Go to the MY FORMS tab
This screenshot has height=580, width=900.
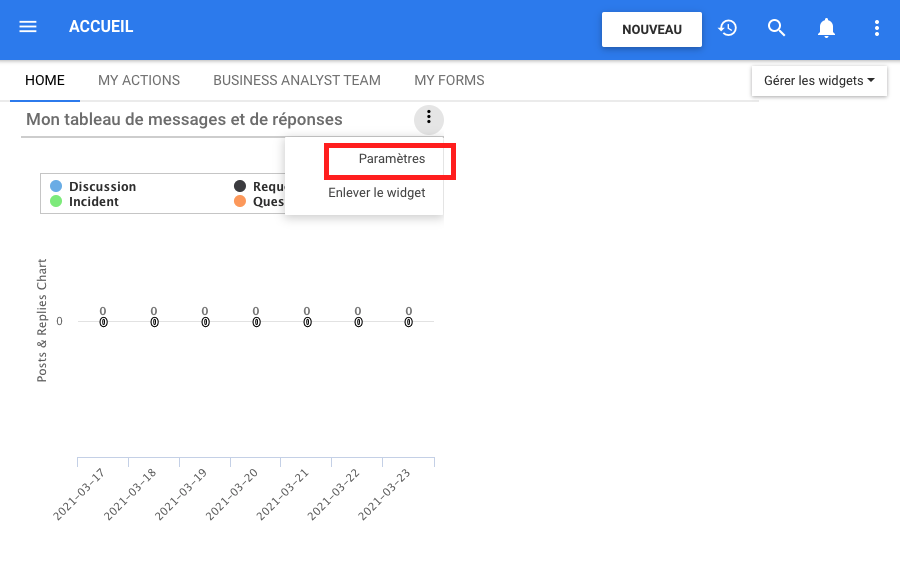[449, 81]
